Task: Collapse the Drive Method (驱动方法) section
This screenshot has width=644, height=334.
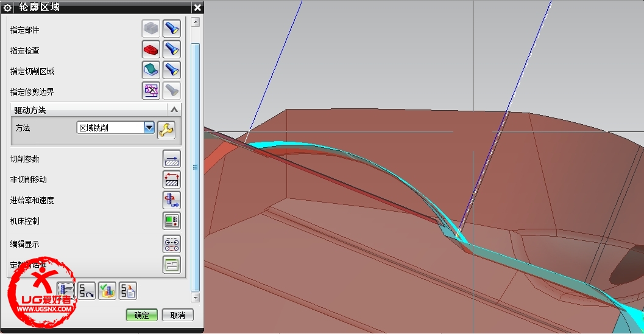Action: tap(174, 110)
